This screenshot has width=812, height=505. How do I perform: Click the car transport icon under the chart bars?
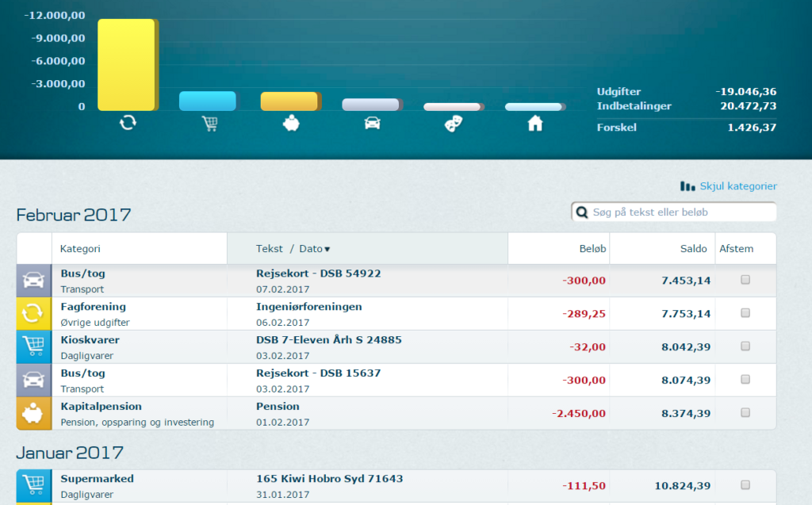[x=371, y=124]
